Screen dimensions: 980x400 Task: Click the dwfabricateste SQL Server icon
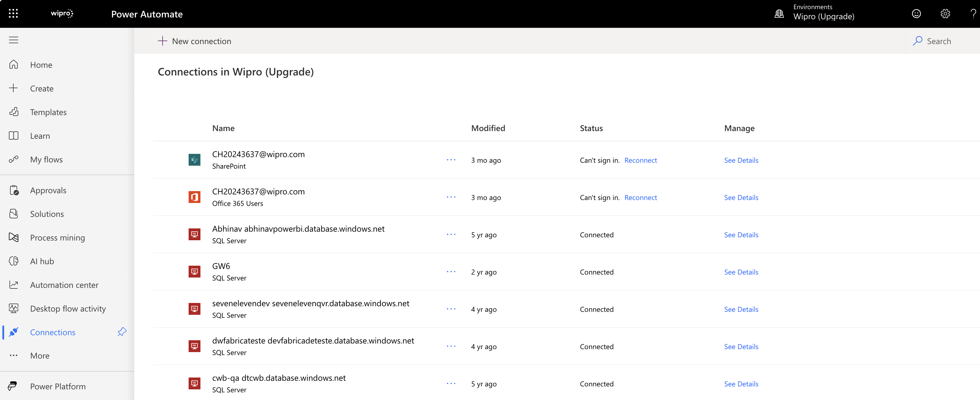(x=195, y=346)
